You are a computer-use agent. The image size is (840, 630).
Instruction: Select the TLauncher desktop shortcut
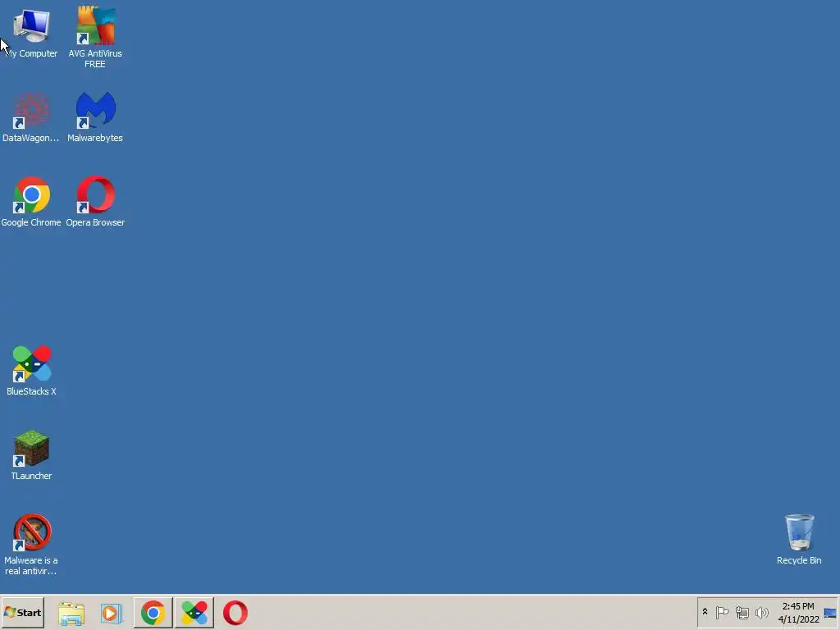tap(31, 455)
